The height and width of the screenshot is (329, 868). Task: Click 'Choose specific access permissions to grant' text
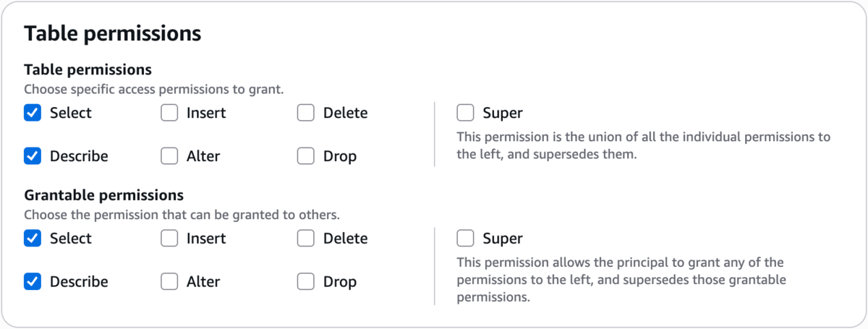pyautogui.click(x=153, y=90)
